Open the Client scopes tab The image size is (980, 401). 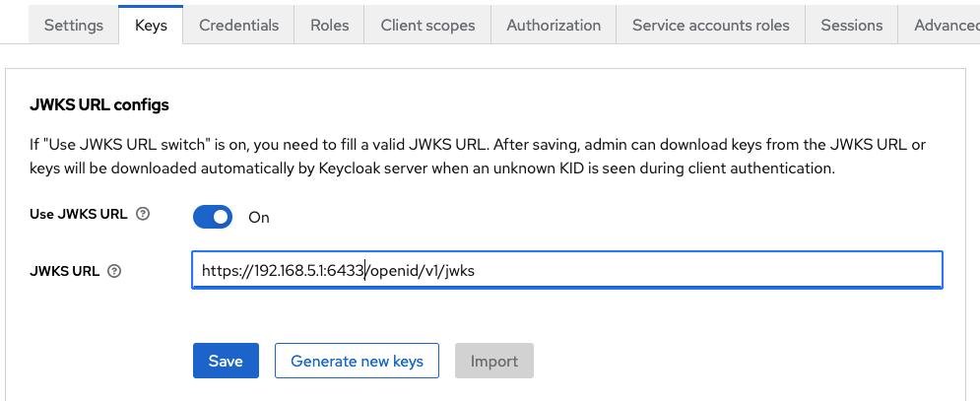tap(427, 25)
